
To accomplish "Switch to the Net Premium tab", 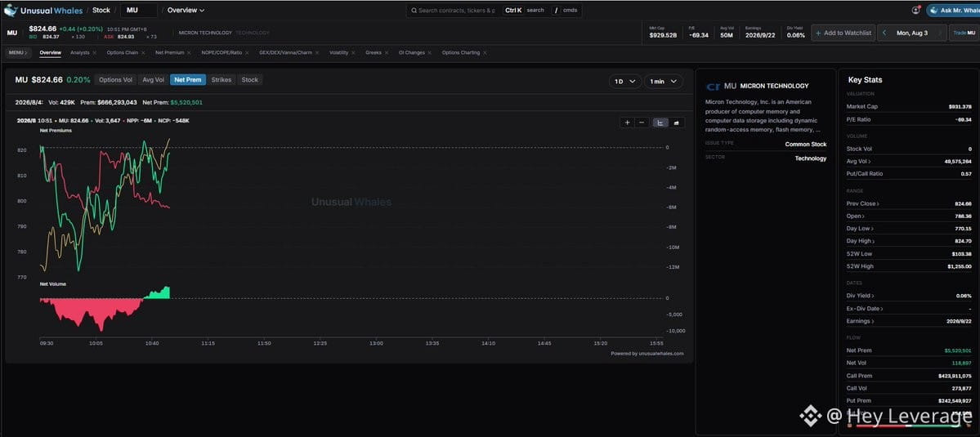I will click(170, 53).
